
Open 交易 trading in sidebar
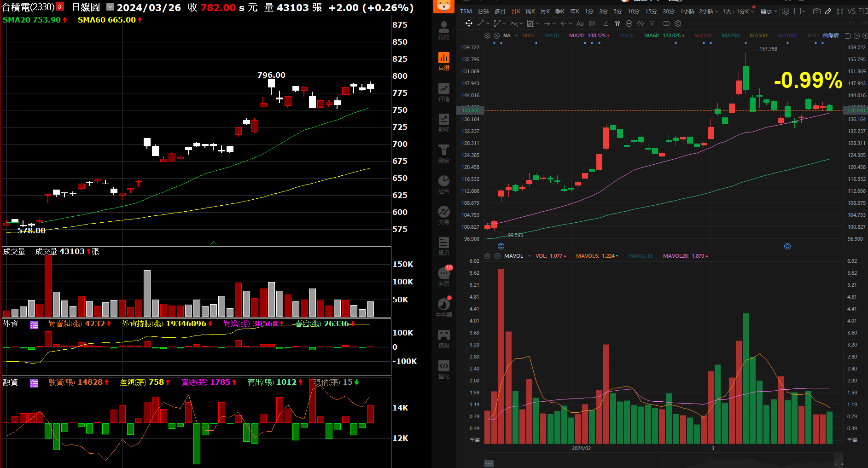tap(444, 215)
